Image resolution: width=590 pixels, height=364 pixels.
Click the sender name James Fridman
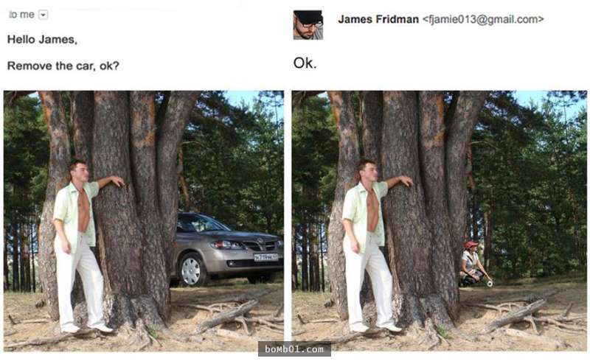click(378, 19)
